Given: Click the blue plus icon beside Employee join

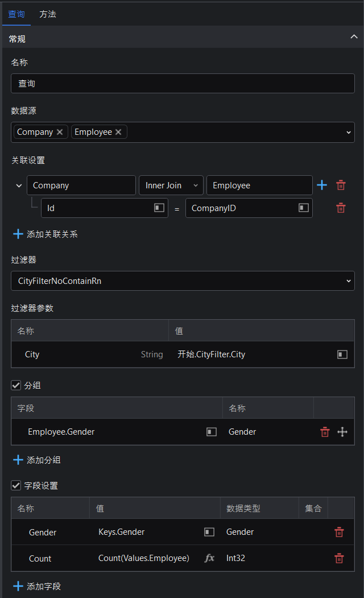Looking at the screenshot, I should point(322,185).
